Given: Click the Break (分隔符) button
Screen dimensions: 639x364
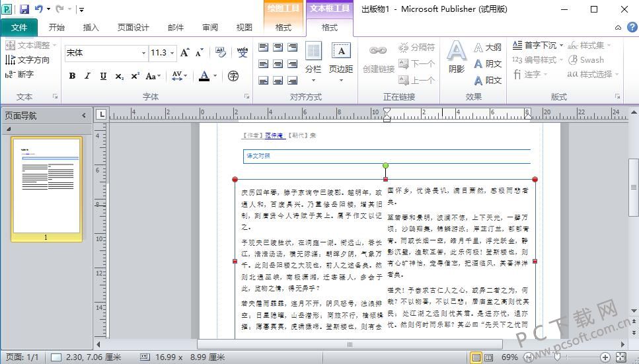Looking at the screenshot, I should coord(416,48).
